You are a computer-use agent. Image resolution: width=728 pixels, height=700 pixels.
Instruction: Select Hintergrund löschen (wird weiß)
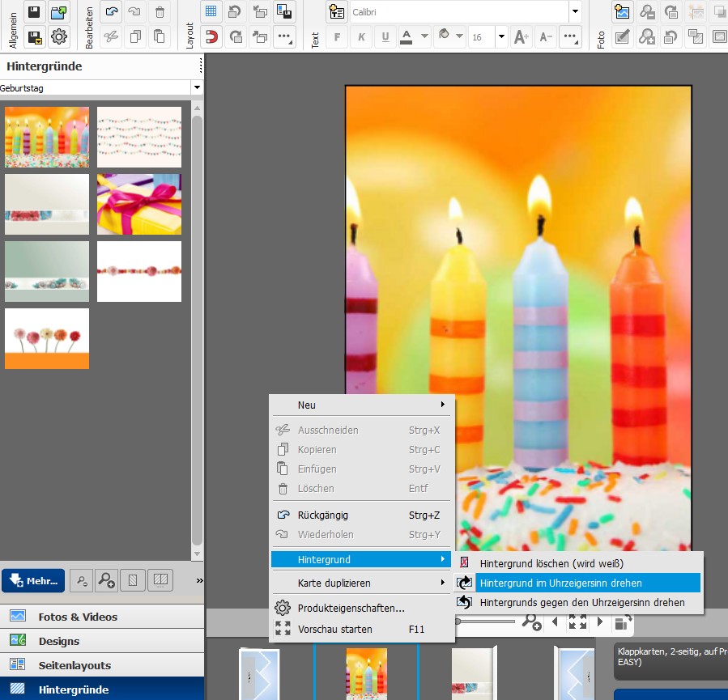coord(551,562)
